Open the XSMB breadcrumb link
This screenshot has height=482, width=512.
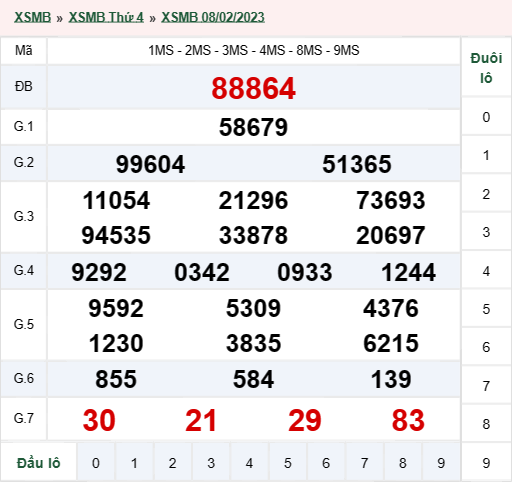tap(32, 17)
